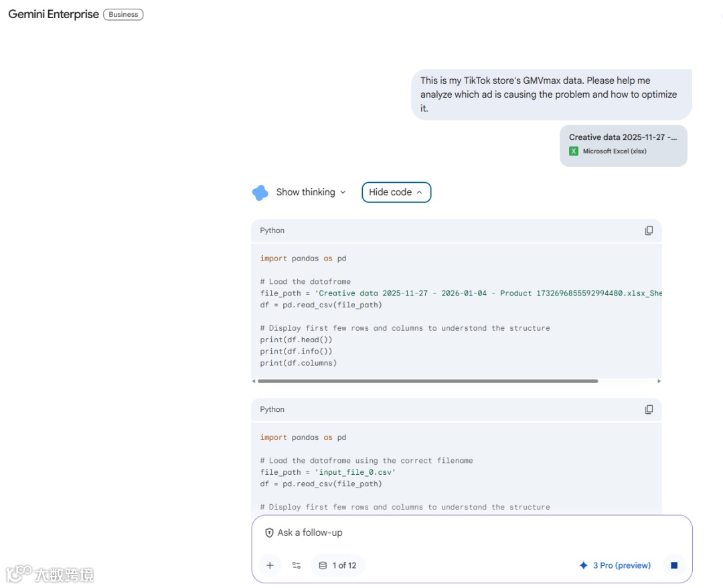The image size is (723, 588).
Task: Click the print(df.head()) line
Action: [296, 340]
